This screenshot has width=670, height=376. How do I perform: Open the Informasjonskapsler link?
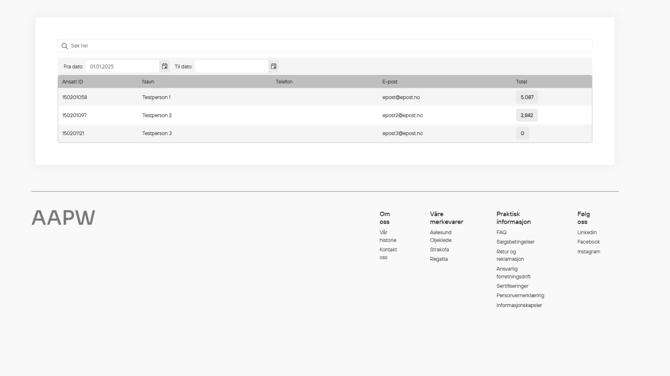pos(519,305)
